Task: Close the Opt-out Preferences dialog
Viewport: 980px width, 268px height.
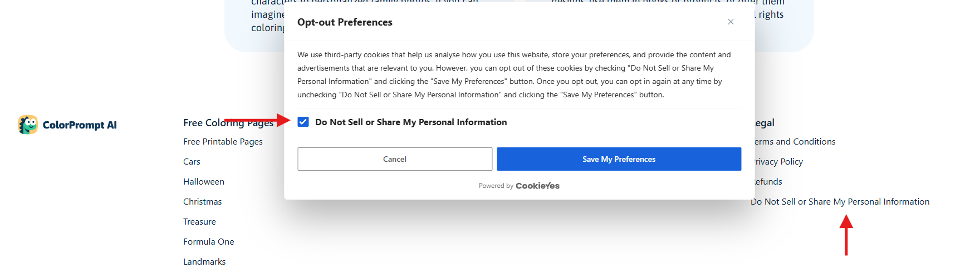Action: pos(731,22)
